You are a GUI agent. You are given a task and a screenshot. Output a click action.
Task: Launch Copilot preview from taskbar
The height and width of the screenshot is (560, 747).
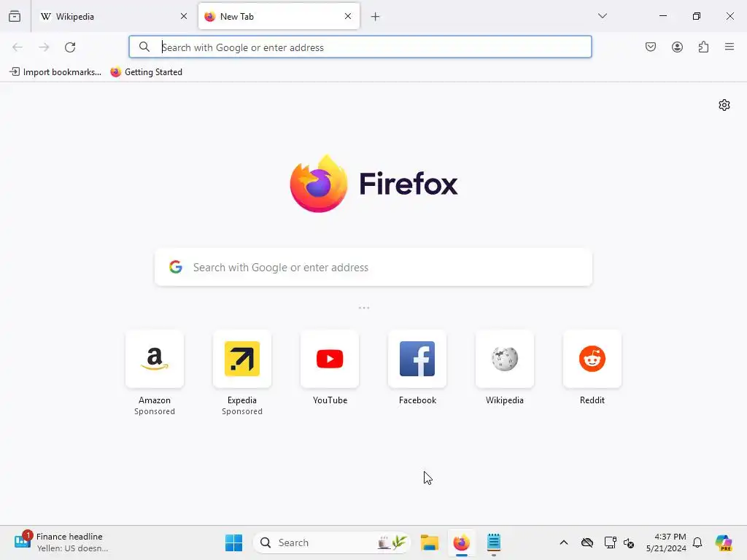point(724,542)
